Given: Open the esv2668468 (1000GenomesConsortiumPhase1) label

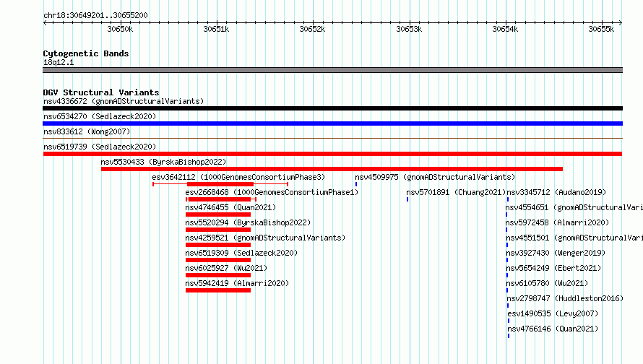Looking at the screenshot, I should click(x=272, y=192).
